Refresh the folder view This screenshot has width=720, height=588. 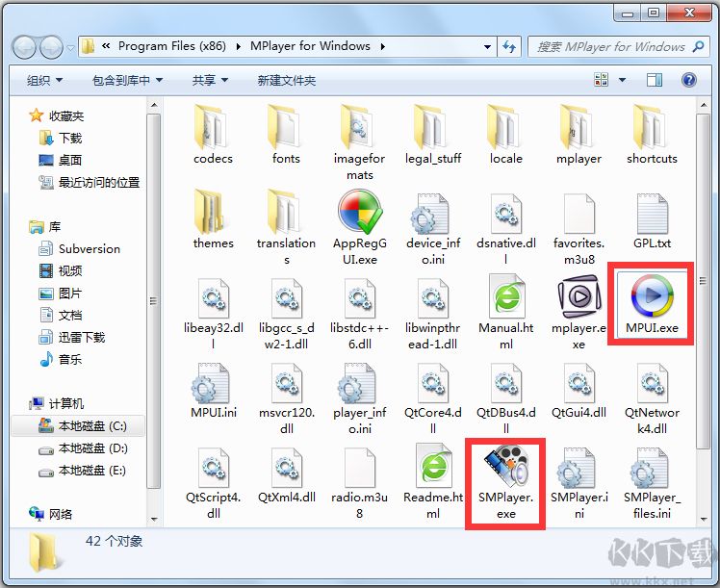coord(509,46)
